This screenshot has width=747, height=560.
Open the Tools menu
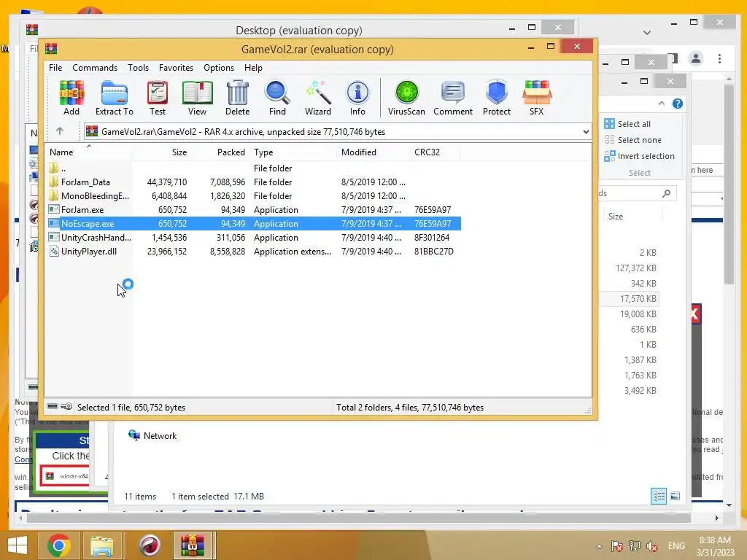138,68
